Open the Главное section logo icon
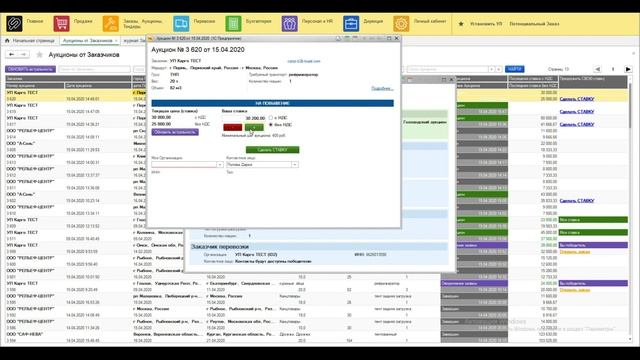640x360 pixels. pyautogui.click(x=14, y=24)
